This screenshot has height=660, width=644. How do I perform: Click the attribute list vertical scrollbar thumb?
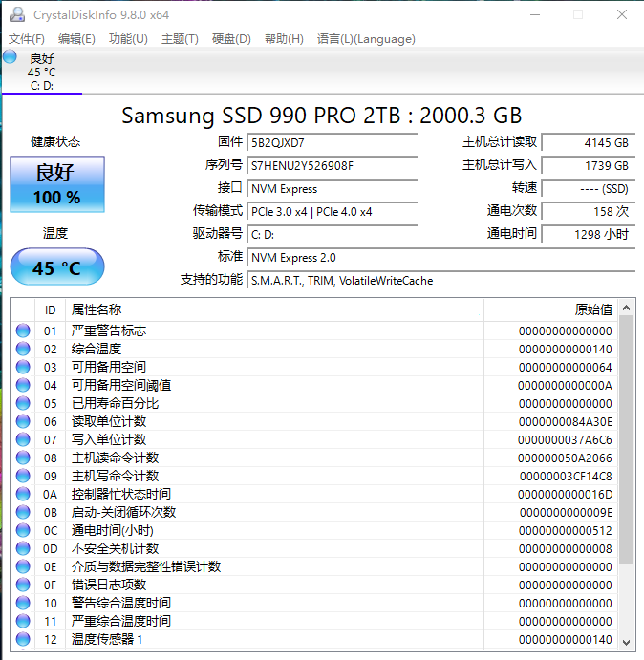[x=626, y=440]
